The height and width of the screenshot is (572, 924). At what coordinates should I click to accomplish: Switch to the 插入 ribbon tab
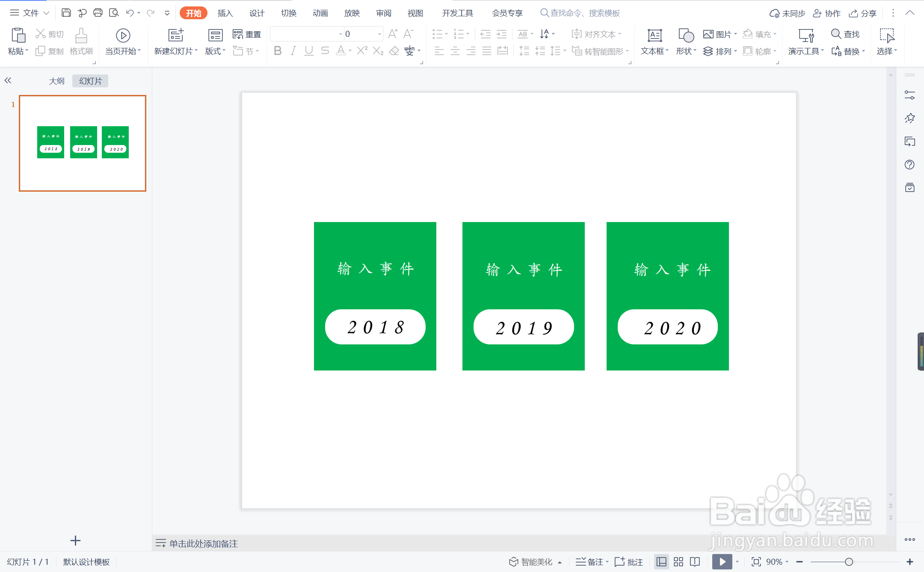pyautogui.click(x=225, y=13)
